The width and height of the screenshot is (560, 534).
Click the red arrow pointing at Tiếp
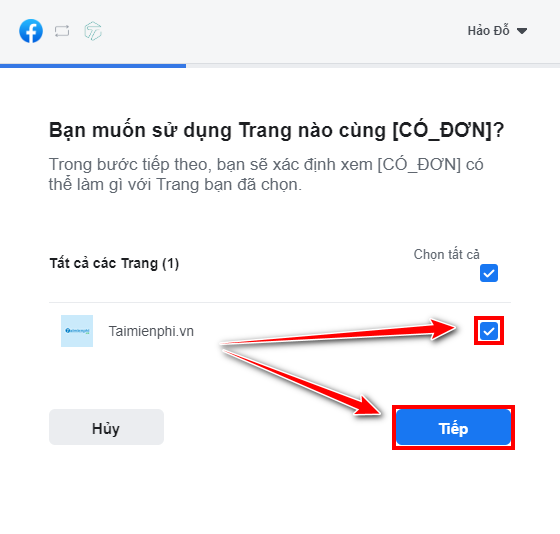click(x=302, y=383)
